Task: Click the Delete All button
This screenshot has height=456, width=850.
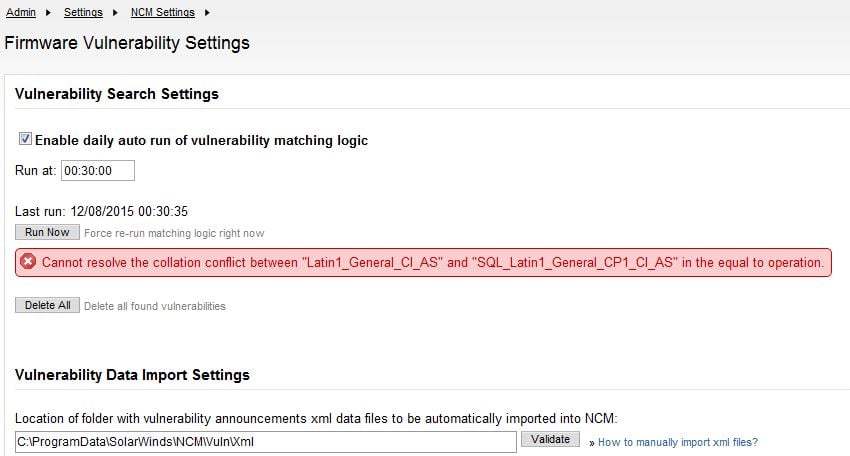Action: [x=47, y=305]
